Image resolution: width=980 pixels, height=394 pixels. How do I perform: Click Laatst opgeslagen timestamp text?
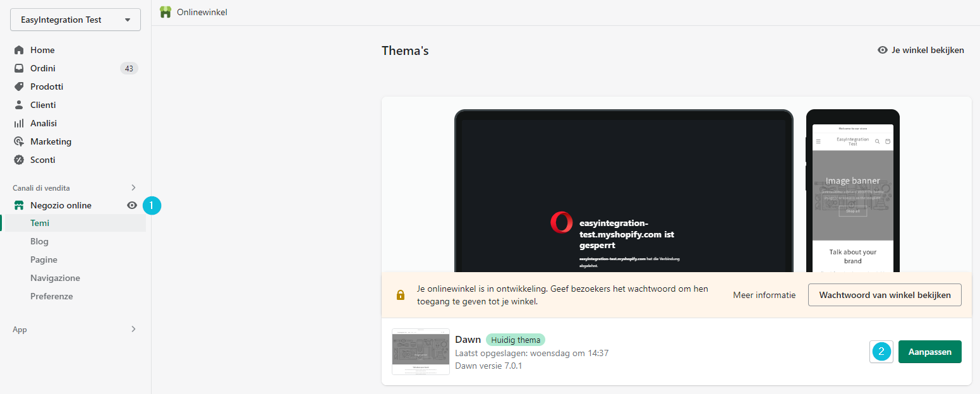531,353
